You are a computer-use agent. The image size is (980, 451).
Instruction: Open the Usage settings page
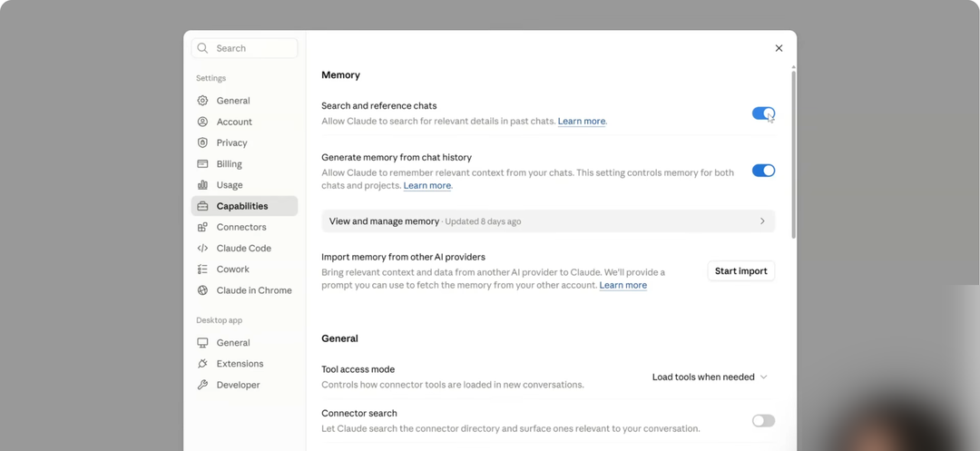pyautogui.click(x=244, y=185)
